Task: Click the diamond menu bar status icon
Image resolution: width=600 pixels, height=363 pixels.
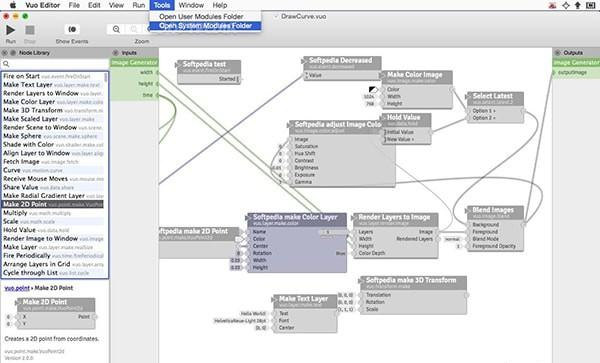Action: (566, 5)
